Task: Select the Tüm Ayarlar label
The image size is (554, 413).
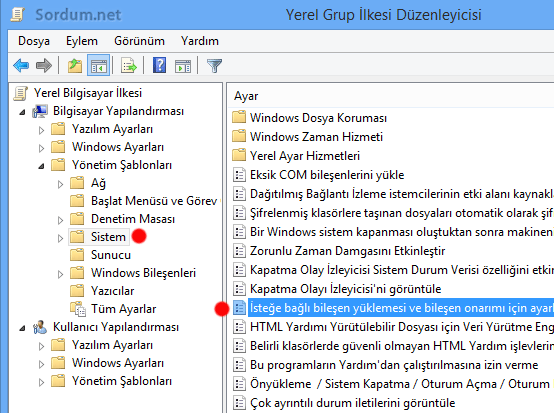Action: [124, 309]
